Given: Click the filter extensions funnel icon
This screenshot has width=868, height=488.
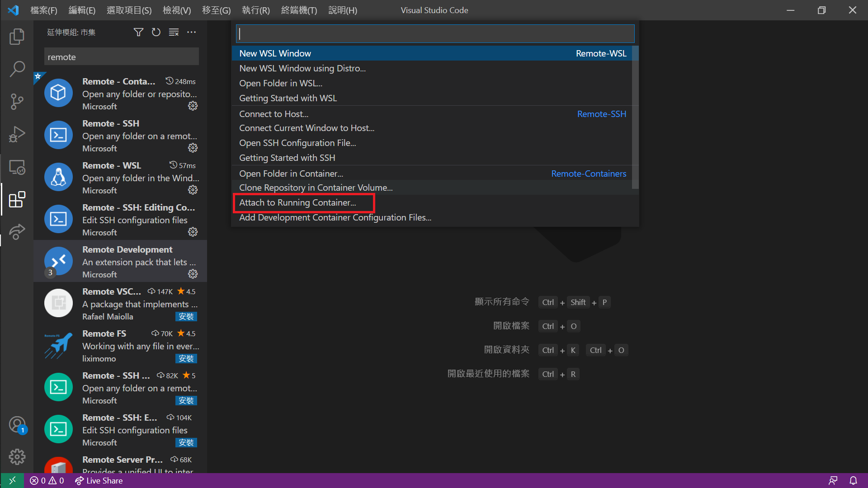Looking at the screenshot, I should point(138,32).
